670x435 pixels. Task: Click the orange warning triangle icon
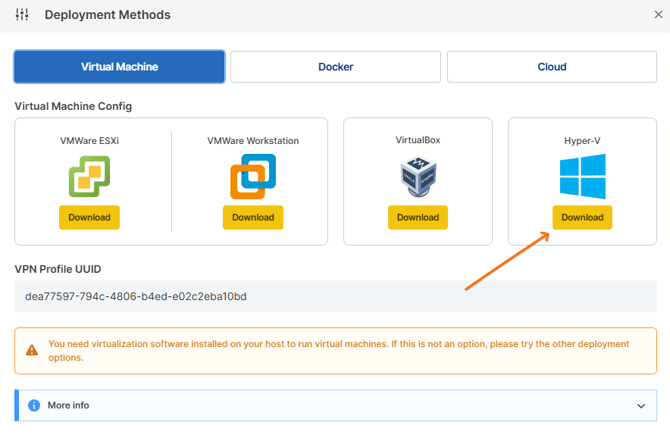click(32, 350)
